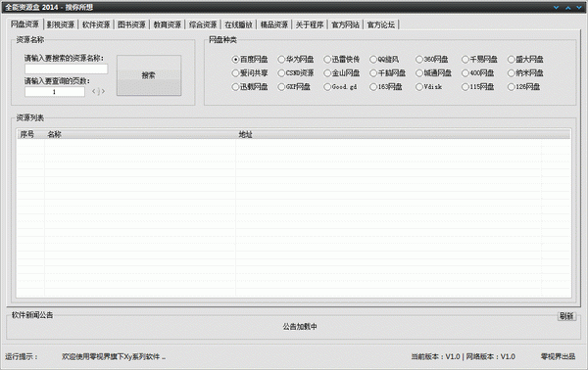588x370 pixels.
Task: Pick the 千易网盘 radio button
Action: coord(479,59)
